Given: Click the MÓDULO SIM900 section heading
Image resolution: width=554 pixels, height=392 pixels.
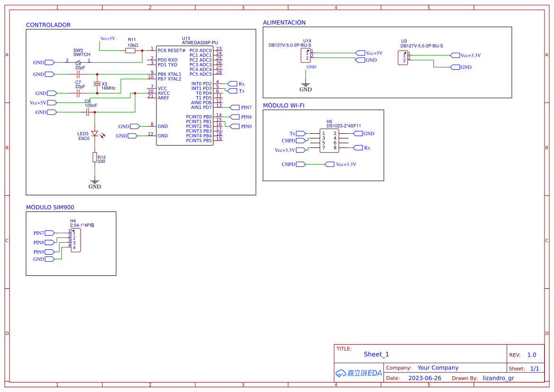Looking at the screenshot, I should click(50, 207).
